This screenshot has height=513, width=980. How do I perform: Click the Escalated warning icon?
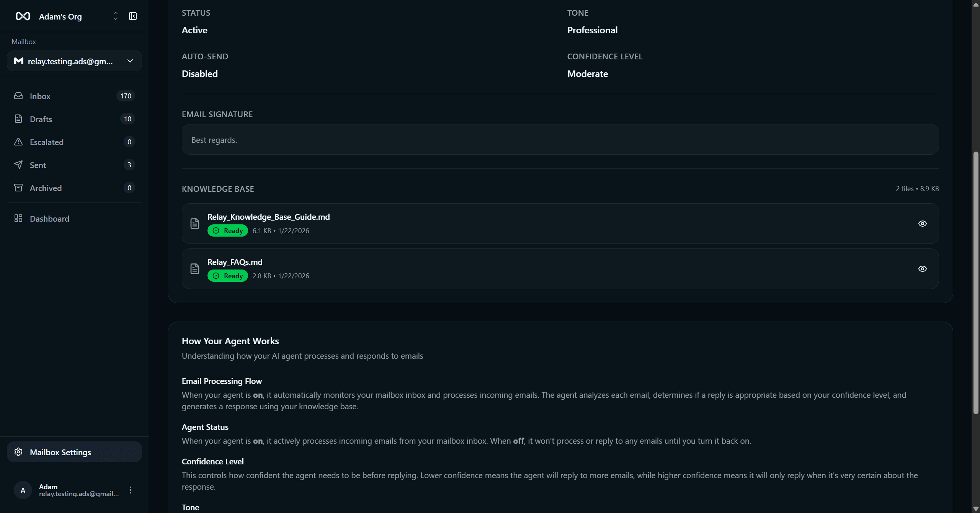point(18,142)
